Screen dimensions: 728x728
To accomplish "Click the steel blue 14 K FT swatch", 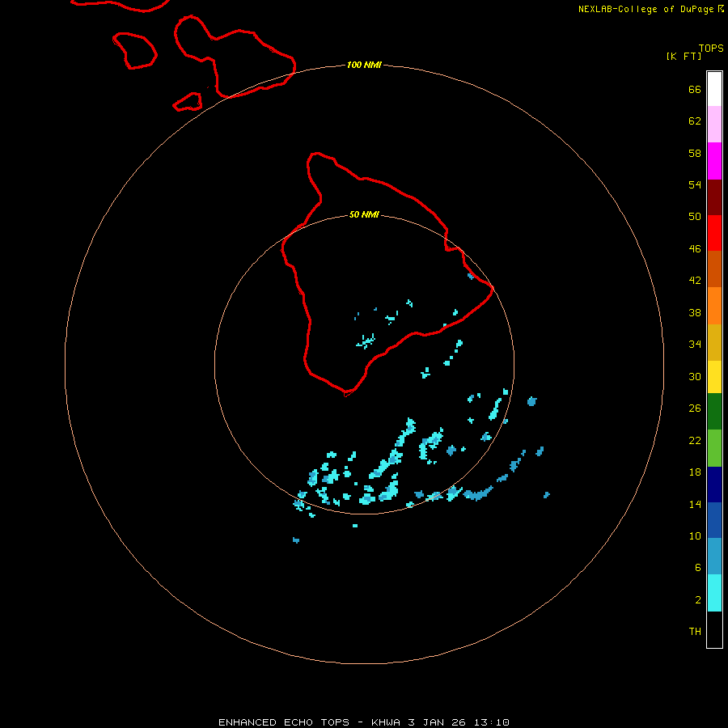I will pos(714,557).
